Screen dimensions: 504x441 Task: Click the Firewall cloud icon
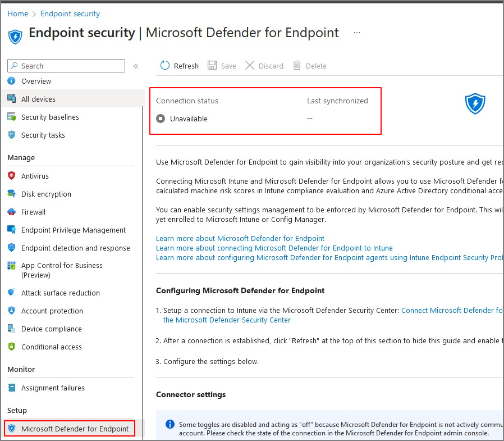click(11, 212)
